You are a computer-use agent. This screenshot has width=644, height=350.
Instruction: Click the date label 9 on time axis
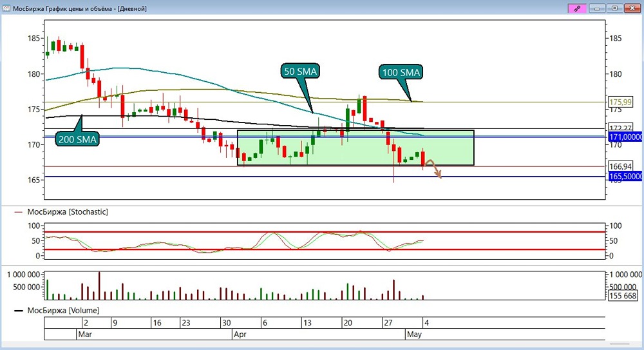coord(115,323)
